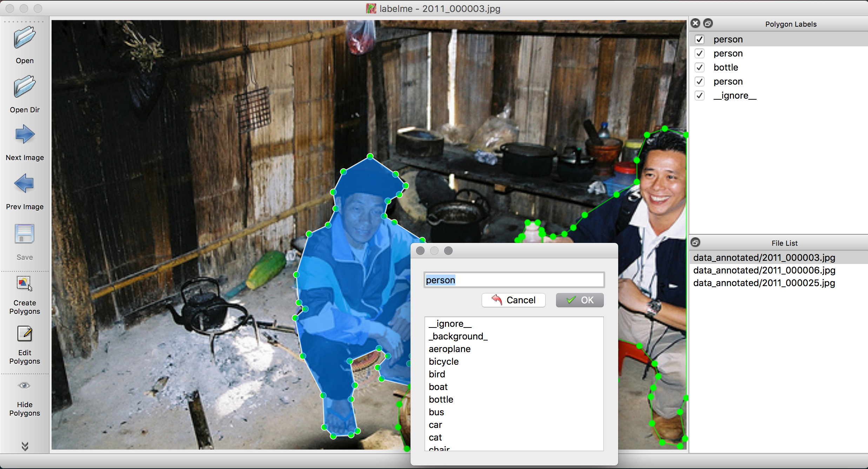Open data_annotated/2011_000006.jpg in File List

click(x=764, y=270)
